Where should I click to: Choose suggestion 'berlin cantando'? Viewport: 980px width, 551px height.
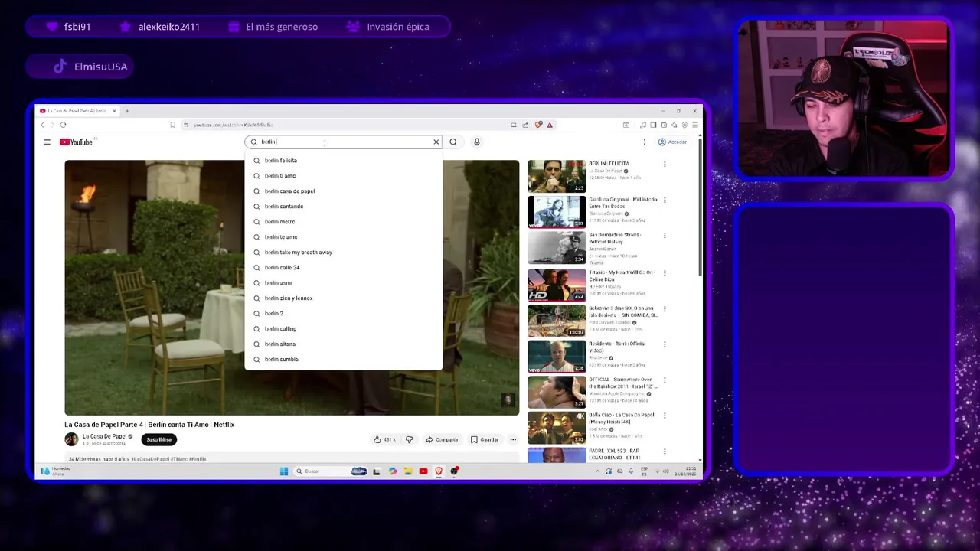tap(343, 207)
